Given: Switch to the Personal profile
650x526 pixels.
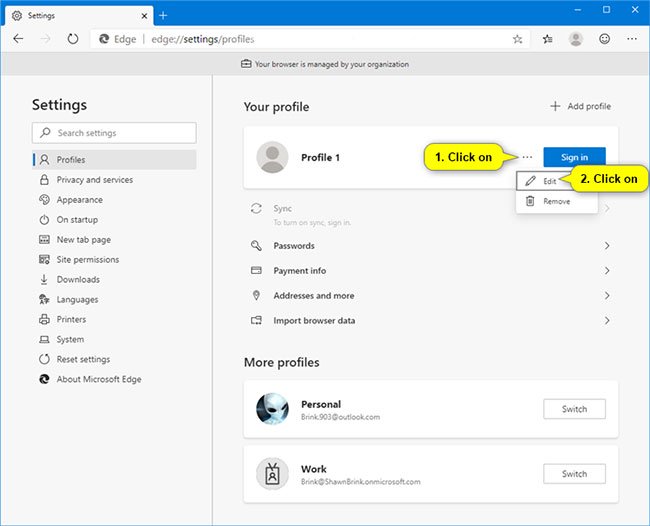Looking at the screenshot, I should (574, 409).
